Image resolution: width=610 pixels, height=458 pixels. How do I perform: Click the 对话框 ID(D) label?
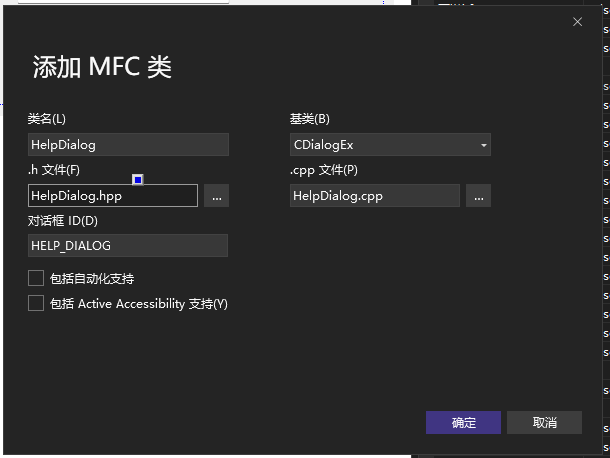63,220
